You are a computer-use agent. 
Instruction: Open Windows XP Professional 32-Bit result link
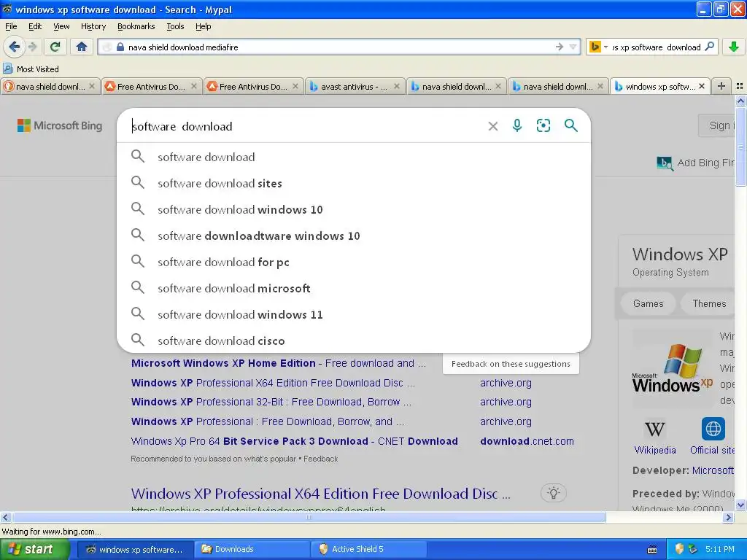(x=271, y=402)
